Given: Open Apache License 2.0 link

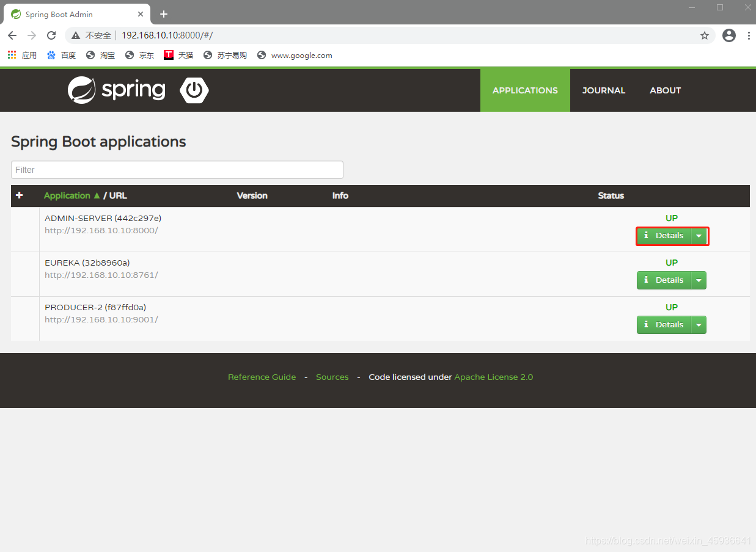Looking at the screenshot, I should pos(494,377).
